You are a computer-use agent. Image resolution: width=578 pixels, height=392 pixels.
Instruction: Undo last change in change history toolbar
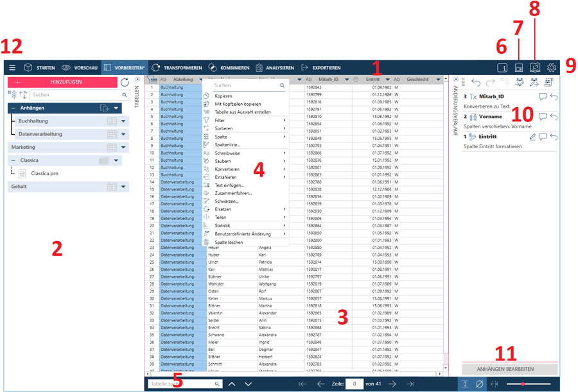click(x=476, y=83)
